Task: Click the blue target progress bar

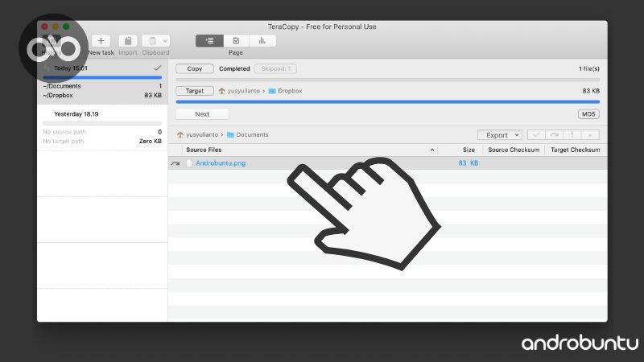Action: coord(388,101)
